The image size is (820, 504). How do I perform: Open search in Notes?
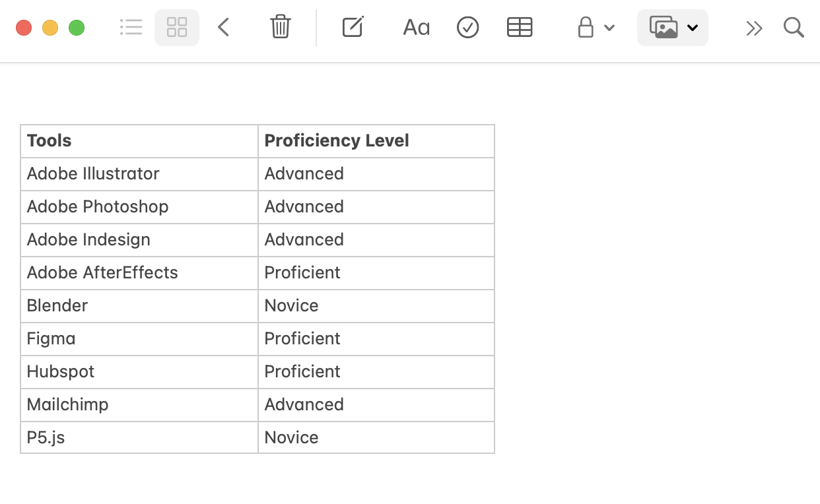click(794, 28)
